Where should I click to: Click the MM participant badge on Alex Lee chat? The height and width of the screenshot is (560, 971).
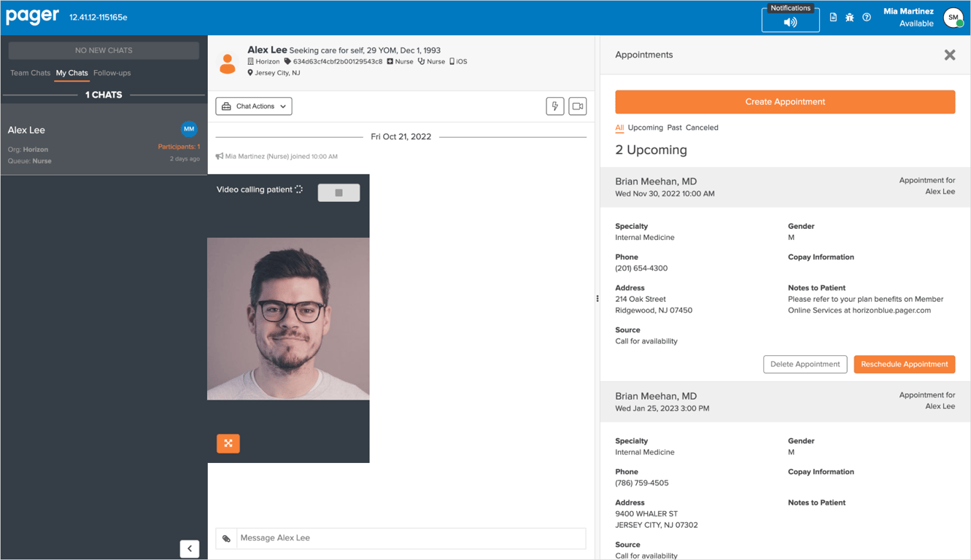point(189,129)
